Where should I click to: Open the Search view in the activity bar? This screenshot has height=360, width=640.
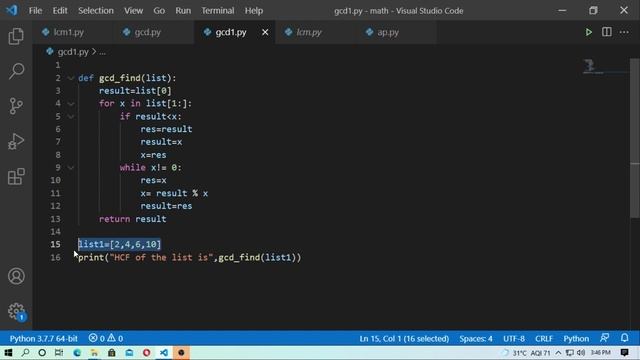(x=16, y=71)
